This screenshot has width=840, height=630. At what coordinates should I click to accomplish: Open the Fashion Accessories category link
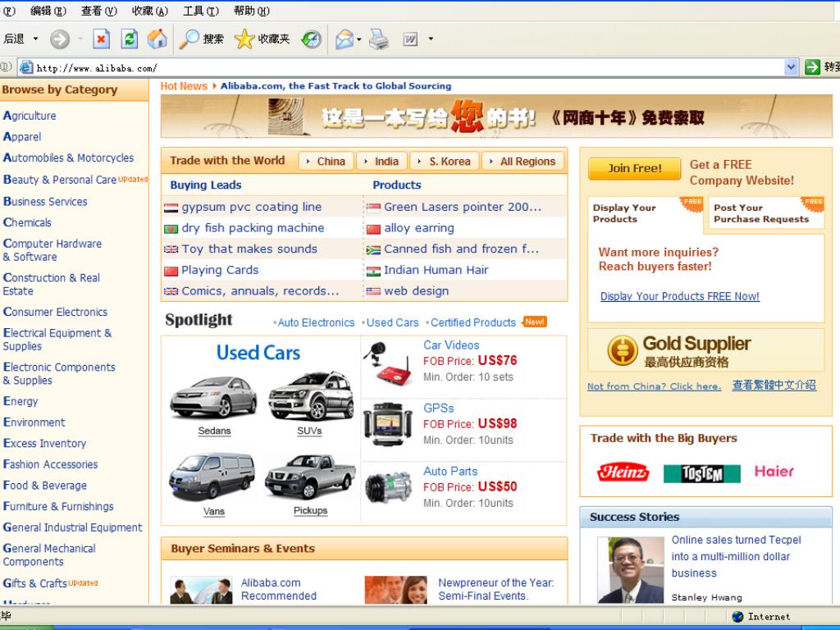coord(50,464)
